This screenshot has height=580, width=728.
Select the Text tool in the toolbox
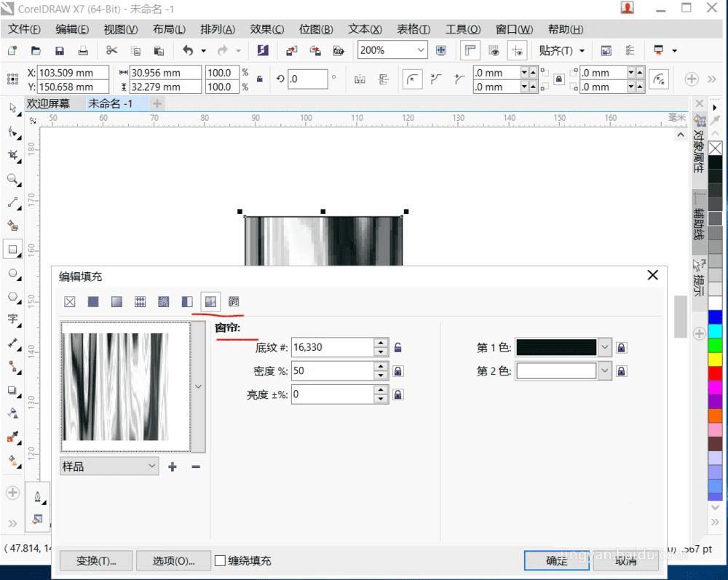(x=13, y=319)
